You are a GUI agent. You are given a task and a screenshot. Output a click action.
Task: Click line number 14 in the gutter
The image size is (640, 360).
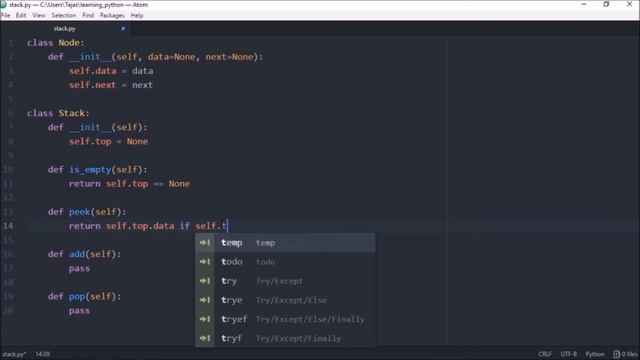(x=8, y=226)
